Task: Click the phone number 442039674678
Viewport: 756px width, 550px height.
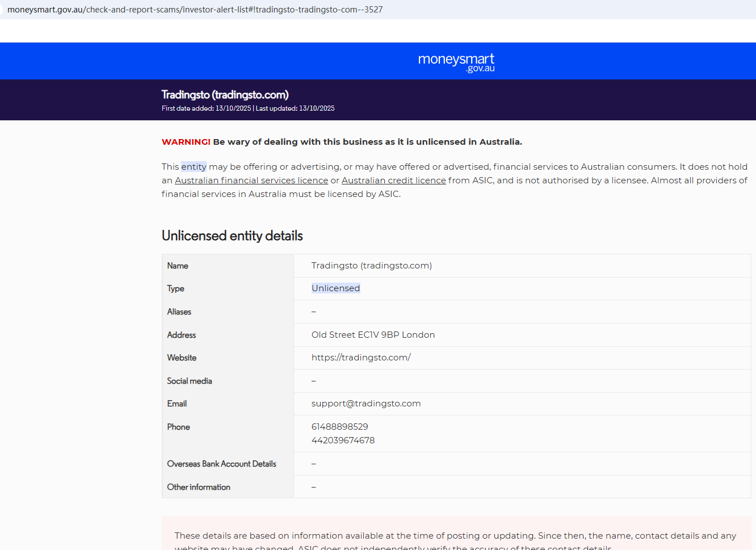Action: tap(343, 440)
